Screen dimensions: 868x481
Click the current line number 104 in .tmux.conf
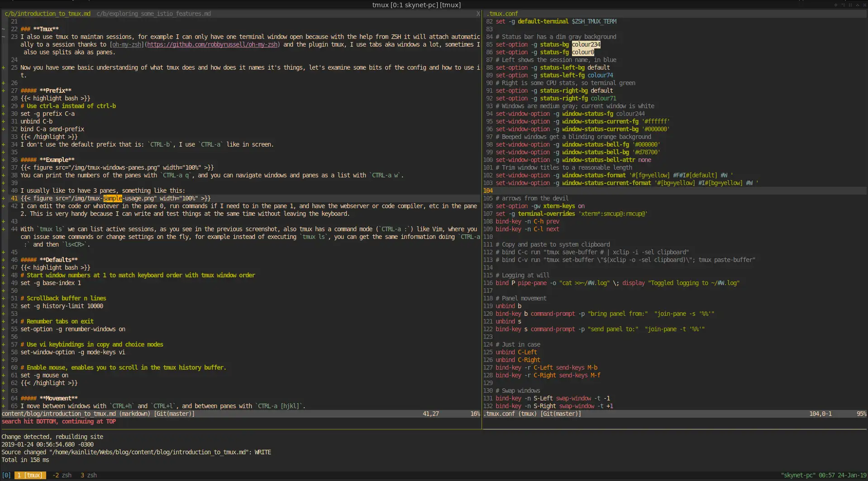click(x=488, y=190)
